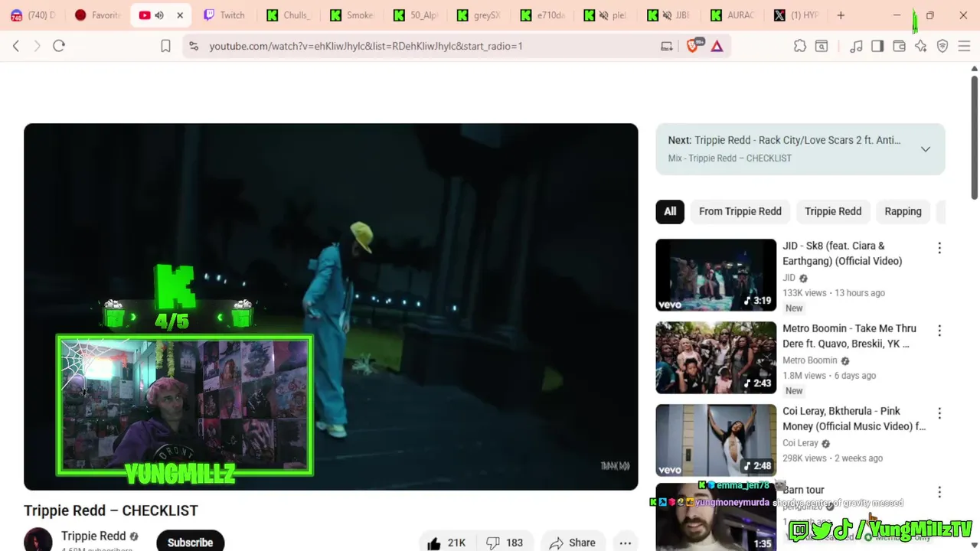
Task: Open the Metro Boomin channel name
Action: [810, 360]
